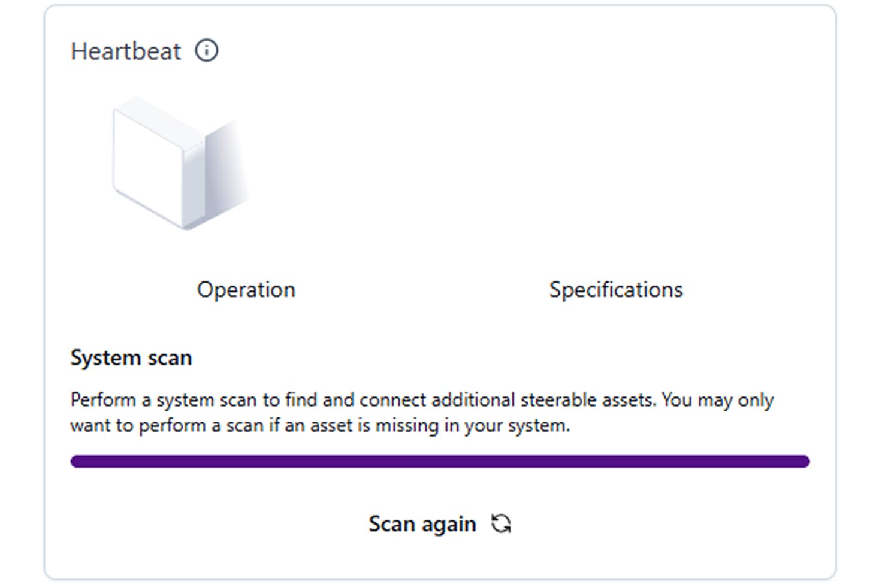Click the Heartbeat card title
882x588 pixels.
tap(126, 51)
